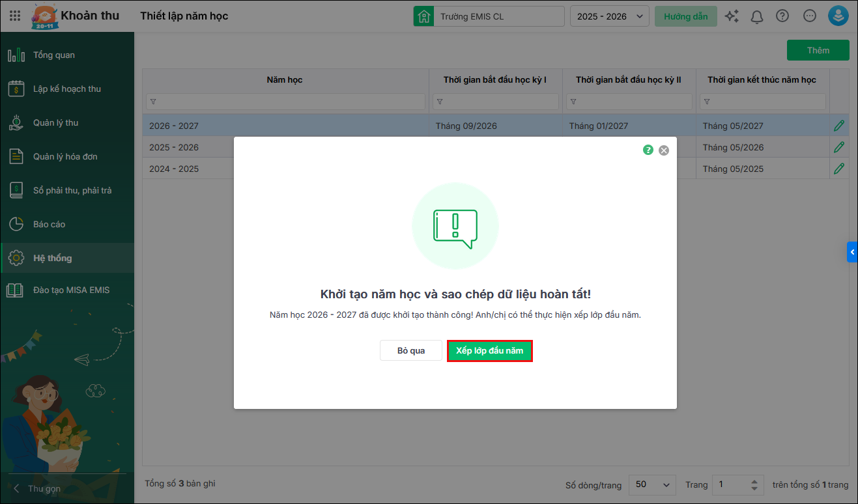The image size is (858, 504).
Task: Click the help question mark in header
Action: pos(782,16)
